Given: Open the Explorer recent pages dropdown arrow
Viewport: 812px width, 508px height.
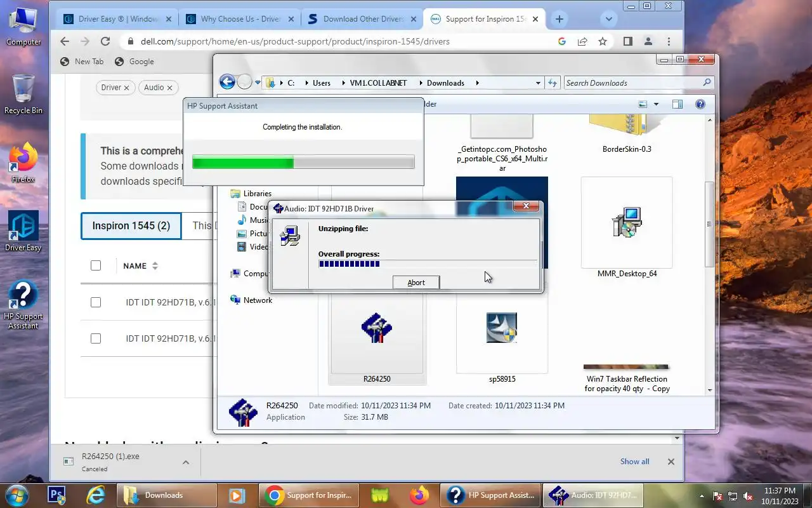Looking at the screenshot, I should point(258,83).
